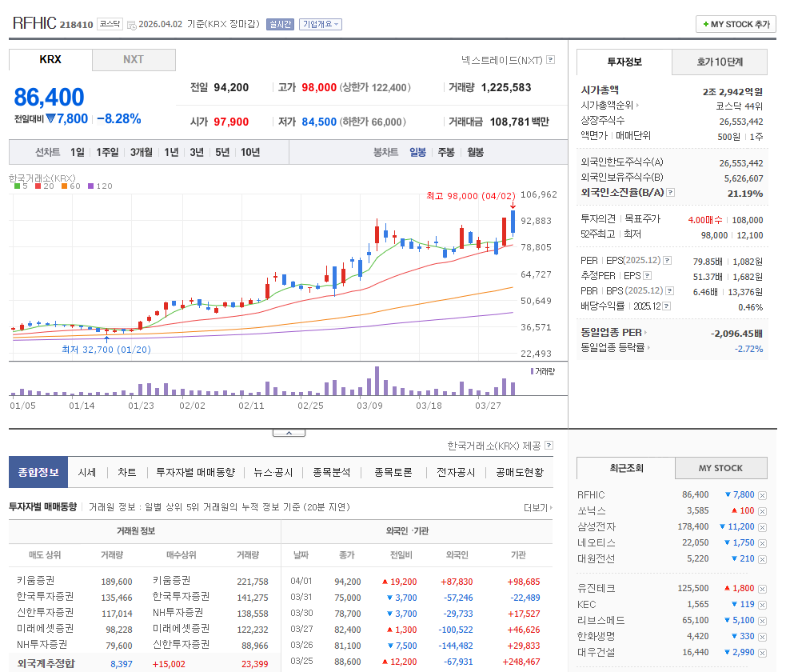Open help icon next to 외국인소진율(B/A)
Image resolution: width=786 pixels, height=672 pixels.
(671, 192)
